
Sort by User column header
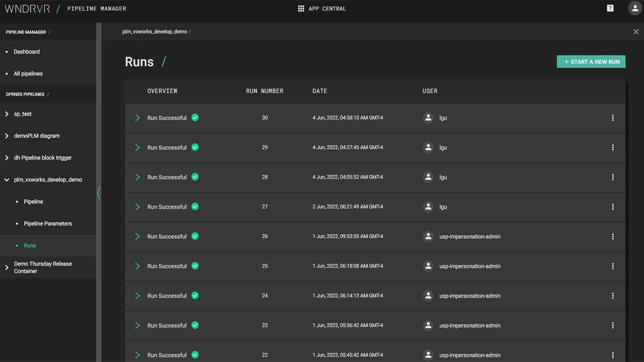click(x=430, y=91)
